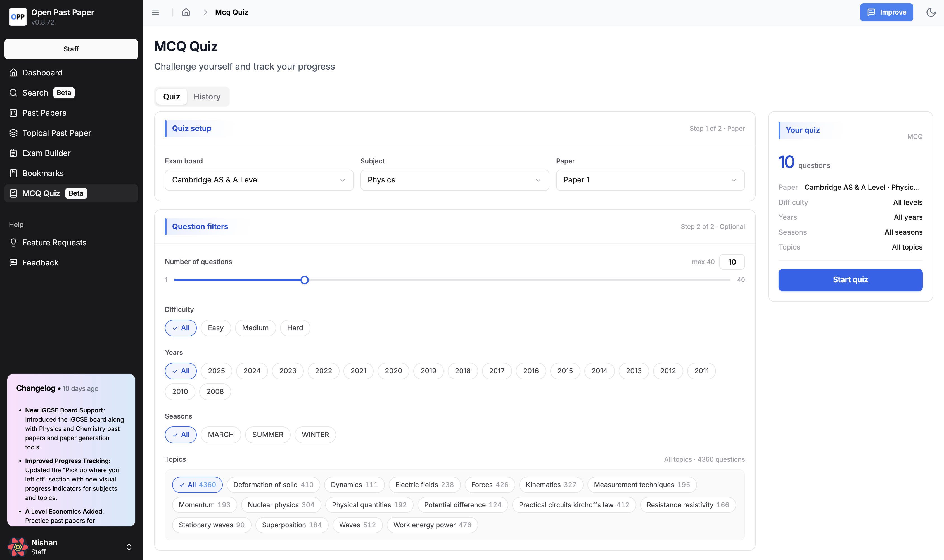Open Past Papers in sidebar
The image size is (944, 560).
[x=71, y=113]
